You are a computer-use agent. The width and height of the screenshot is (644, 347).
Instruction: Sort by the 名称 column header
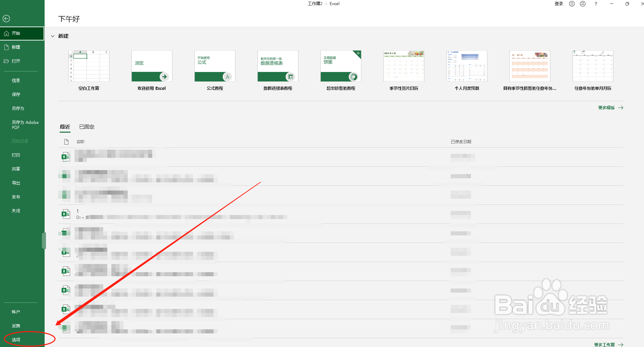[x=80, y=142]
